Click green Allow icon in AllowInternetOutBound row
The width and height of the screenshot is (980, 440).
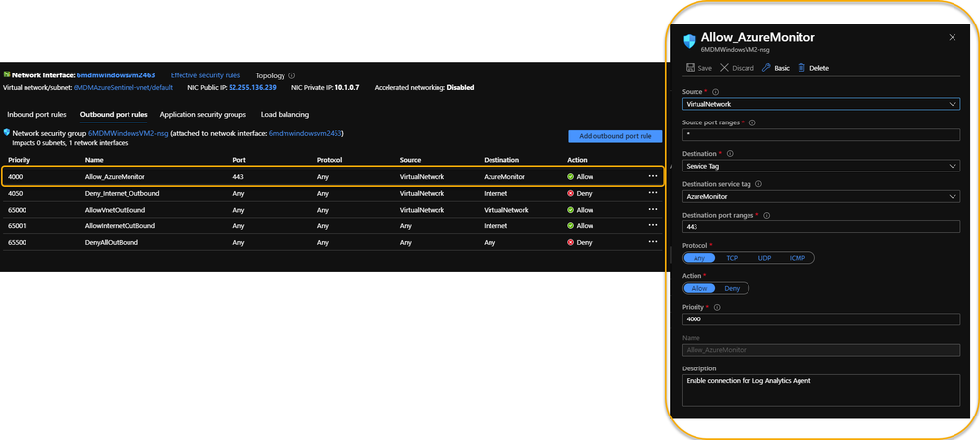[x=570, y=226]
